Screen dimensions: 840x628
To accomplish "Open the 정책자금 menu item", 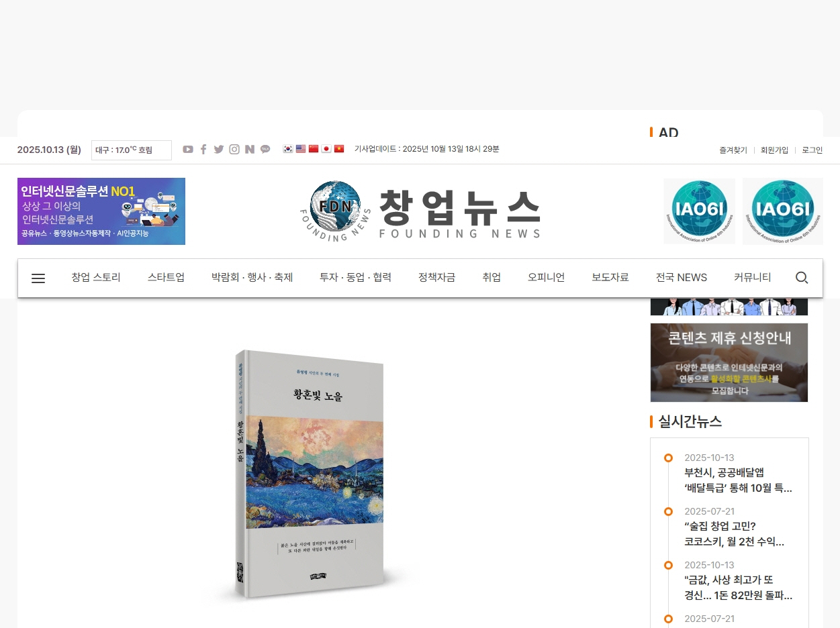I will click(x=436, y=278).
